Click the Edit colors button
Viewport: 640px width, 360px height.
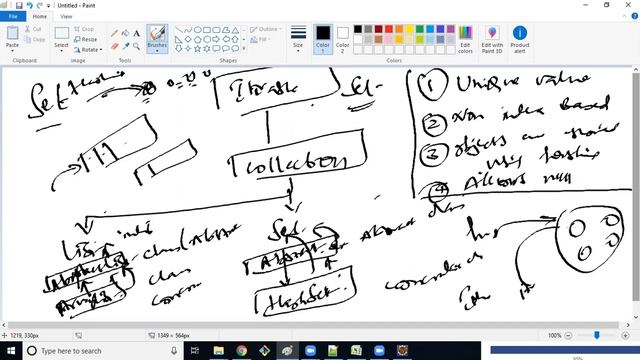tap(465, 39)
